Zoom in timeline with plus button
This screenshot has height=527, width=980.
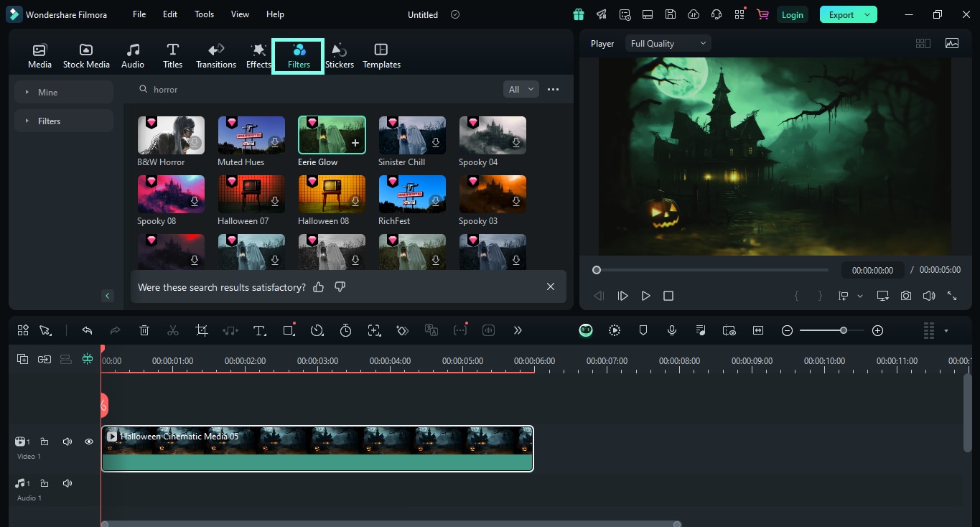click(877, 330)
